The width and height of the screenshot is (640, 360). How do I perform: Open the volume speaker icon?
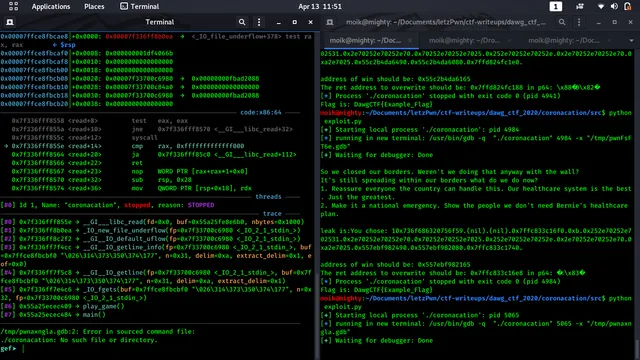coord(614,7)
